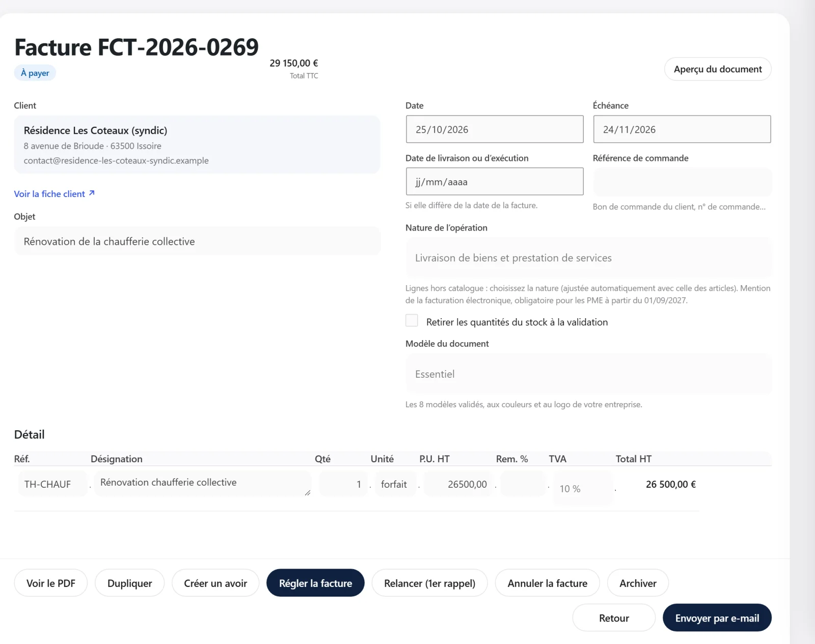
Task: Focus the Date field showing 25/10/2026
Action: point(495,129)
